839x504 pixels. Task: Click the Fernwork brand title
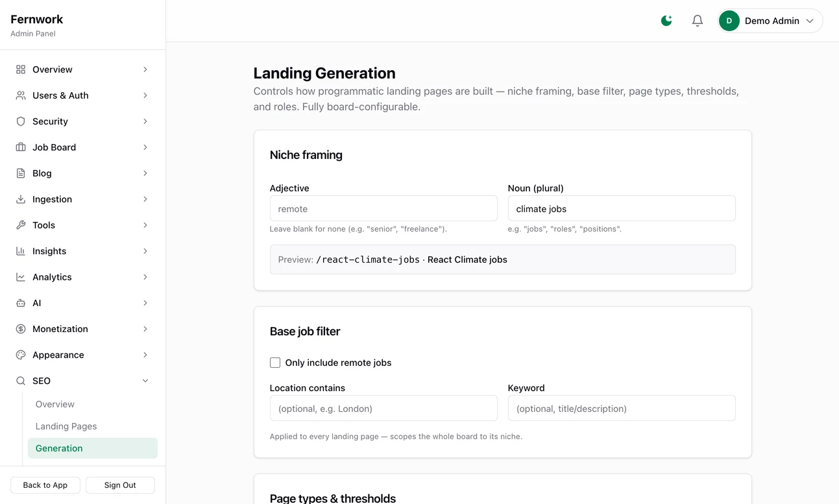37,19
